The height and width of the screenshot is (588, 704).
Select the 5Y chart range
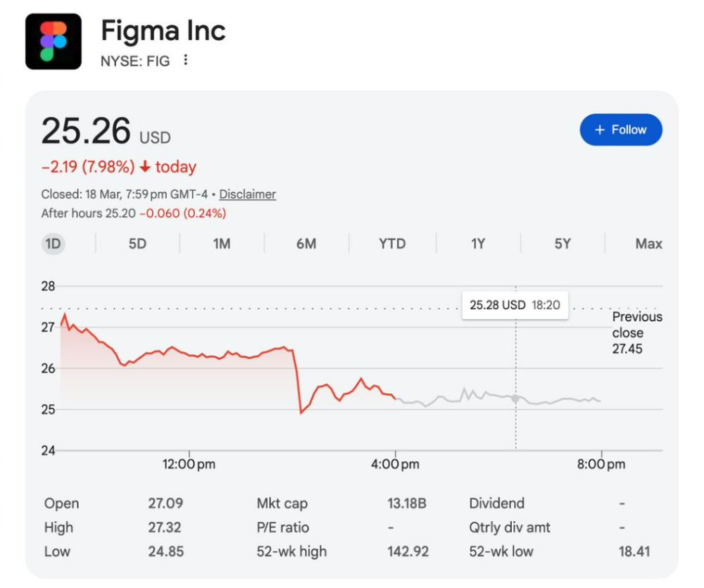click(x=562, y=244)
